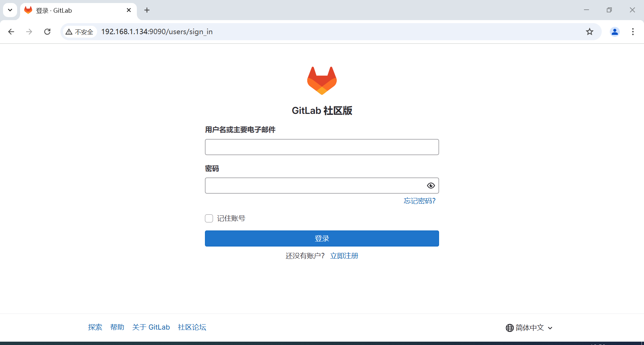Expand the 简体中文 language dropdown
Screen dimensions: 644x345
529,328
